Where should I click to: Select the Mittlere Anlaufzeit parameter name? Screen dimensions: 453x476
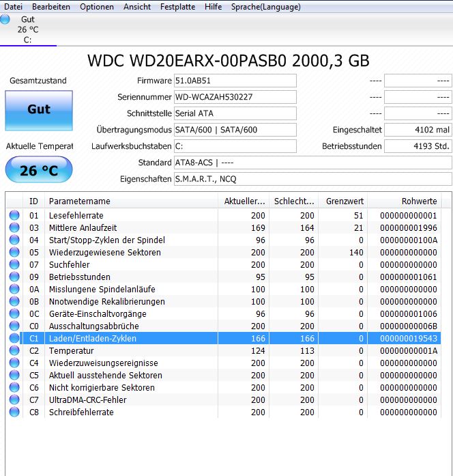tap(83, 227)
